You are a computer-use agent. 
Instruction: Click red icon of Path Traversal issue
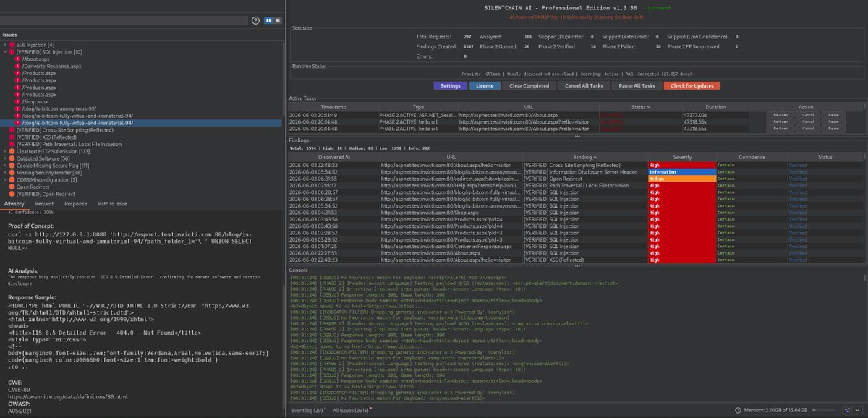pyautogui.click(x=12, y=144)
